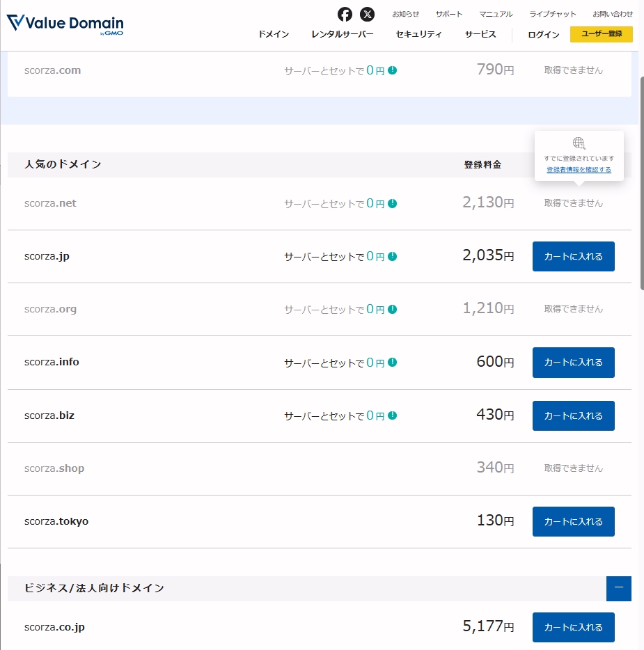Click the ログイン link

click(544, 35)
